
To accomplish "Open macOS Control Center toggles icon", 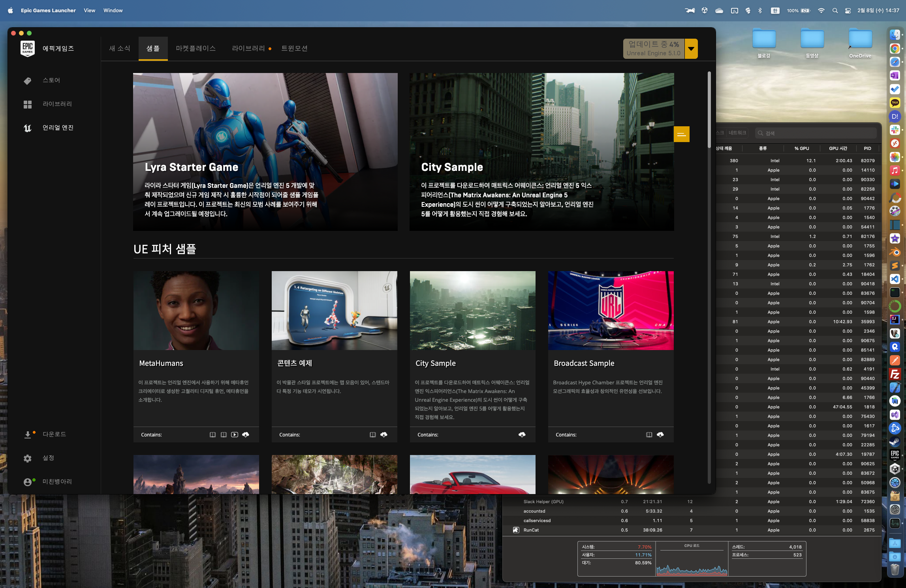I will pos(848,11).
